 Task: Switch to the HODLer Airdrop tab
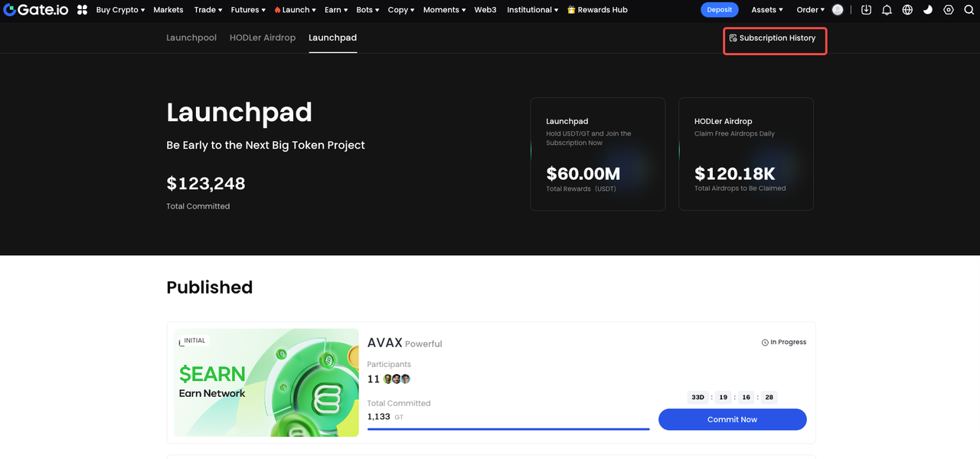pos(263,38)
